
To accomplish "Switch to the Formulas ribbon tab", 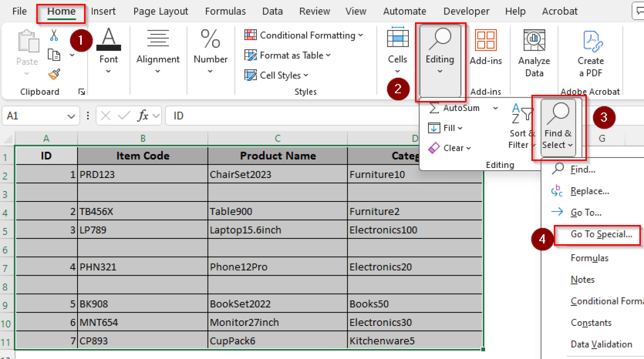I will point(225,11).
